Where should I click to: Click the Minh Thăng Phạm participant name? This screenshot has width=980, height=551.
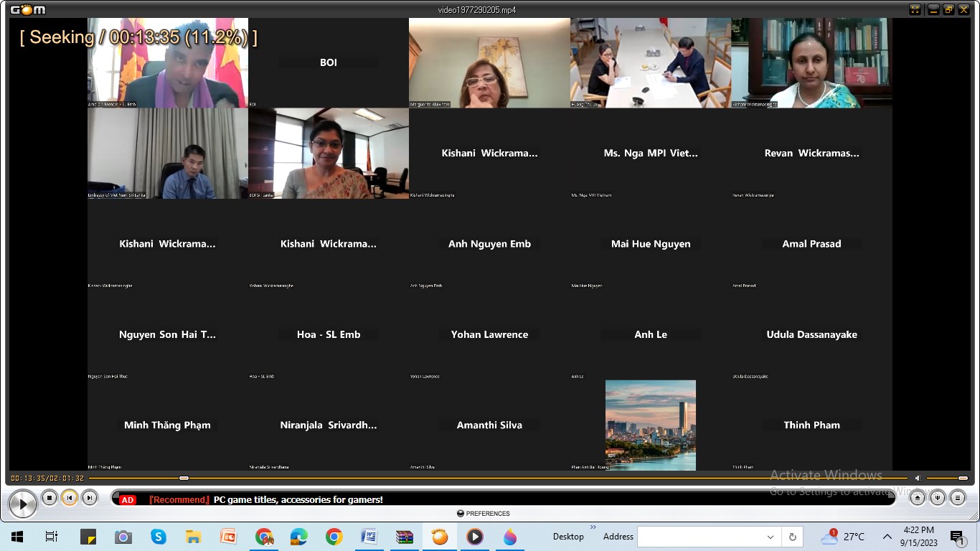168,425
